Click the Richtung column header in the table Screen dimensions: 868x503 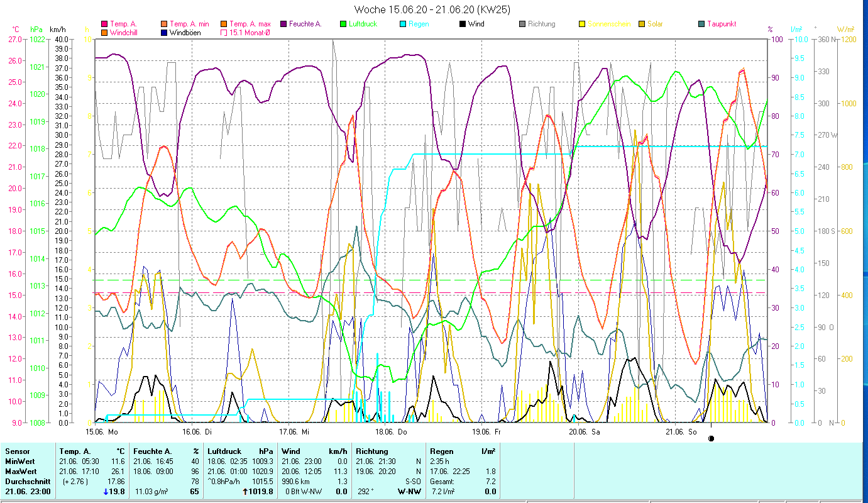click(x=372, y=451)
